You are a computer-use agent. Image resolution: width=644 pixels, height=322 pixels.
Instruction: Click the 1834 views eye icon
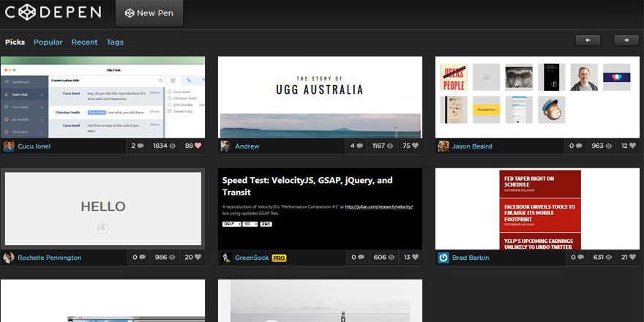pos(173,146)
